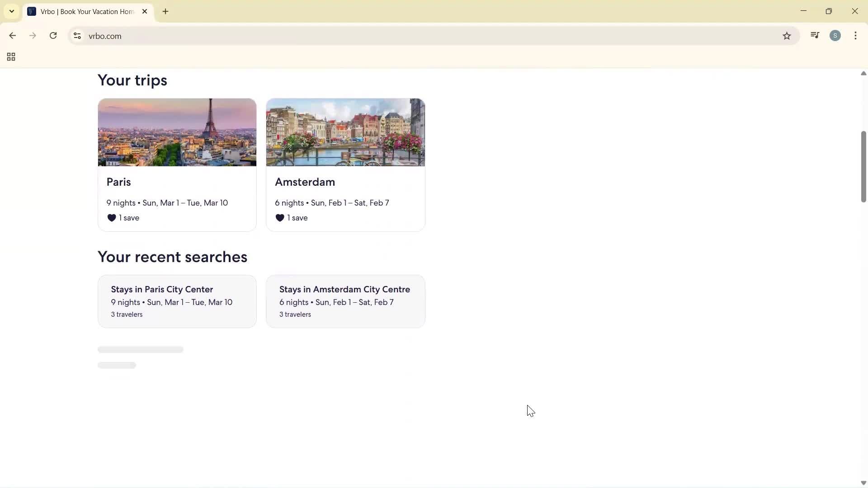Screen dimensions: 868x488
Task: Click the browser back navigation arrow
Action: 12,36
